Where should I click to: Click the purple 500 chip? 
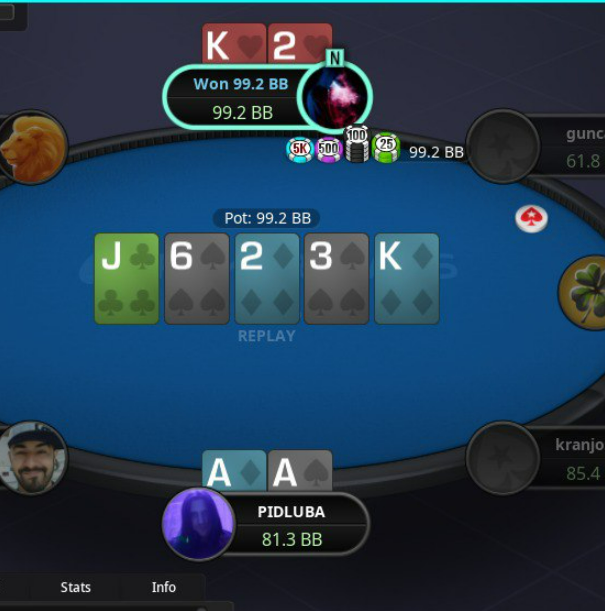coord(328,150)
